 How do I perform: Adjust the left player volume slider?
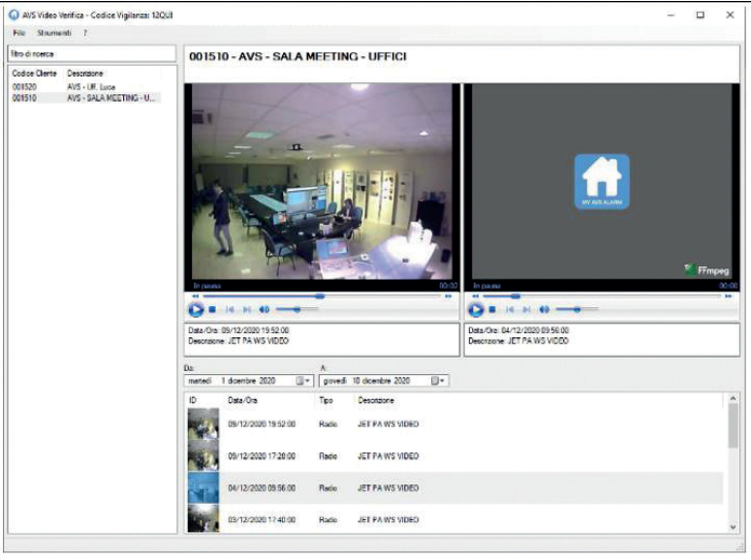pyautogui.click(x=297, y=310)
